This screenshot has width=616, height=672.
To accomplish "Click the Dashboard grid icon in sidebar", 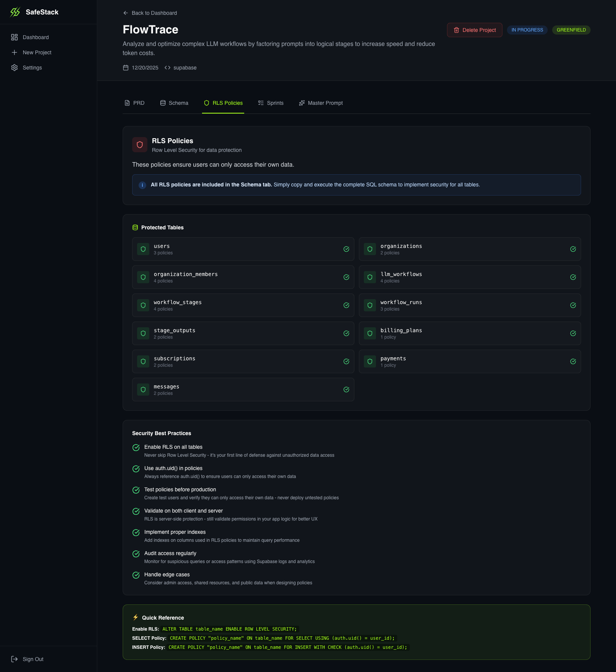I will (14, 37).
